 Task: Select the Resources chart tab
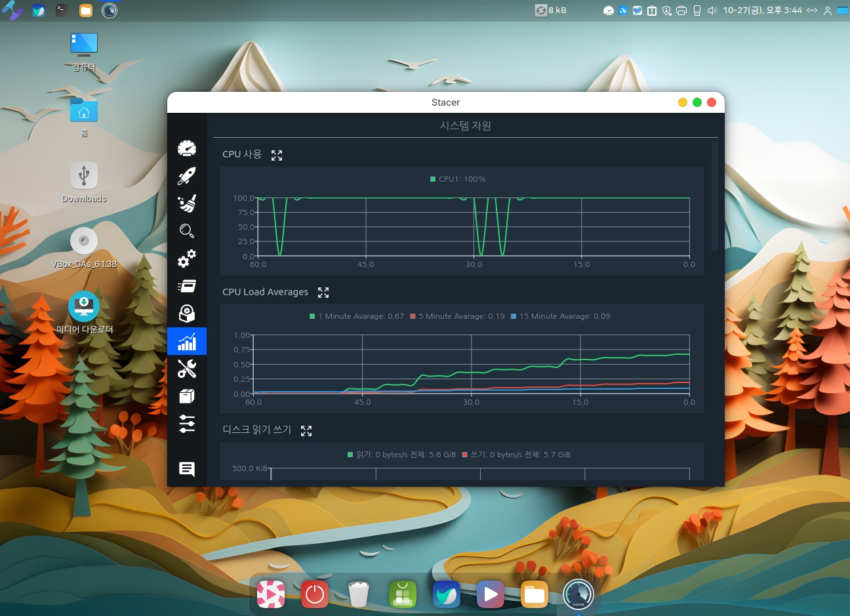point(187,341)
